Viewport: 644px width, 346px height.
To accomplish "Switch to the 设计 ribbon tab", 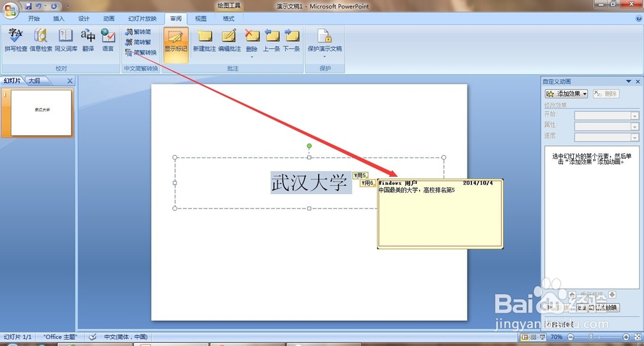I will point(84,19).
